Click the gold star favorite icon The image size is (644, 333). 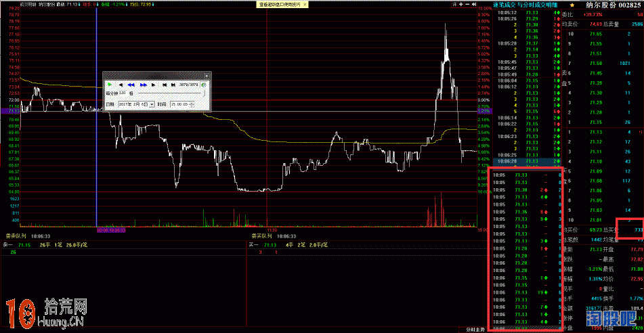click(x=572, y=5)
